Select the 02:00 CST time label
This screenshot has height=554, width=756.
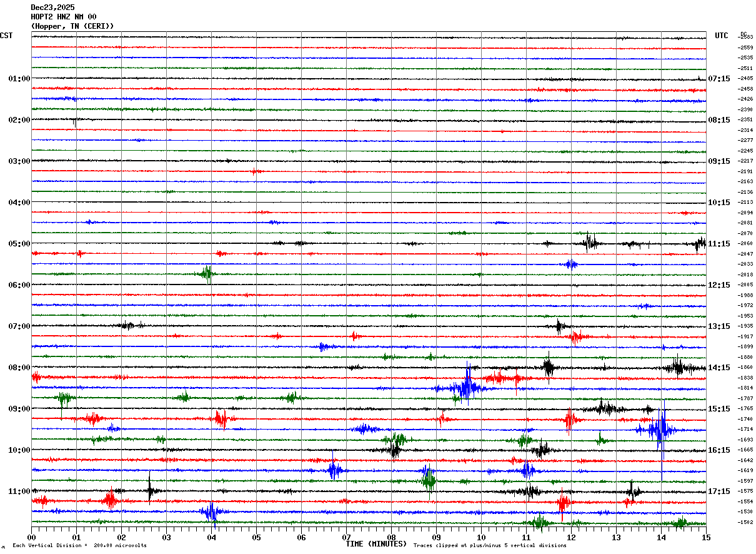[19, 120]
